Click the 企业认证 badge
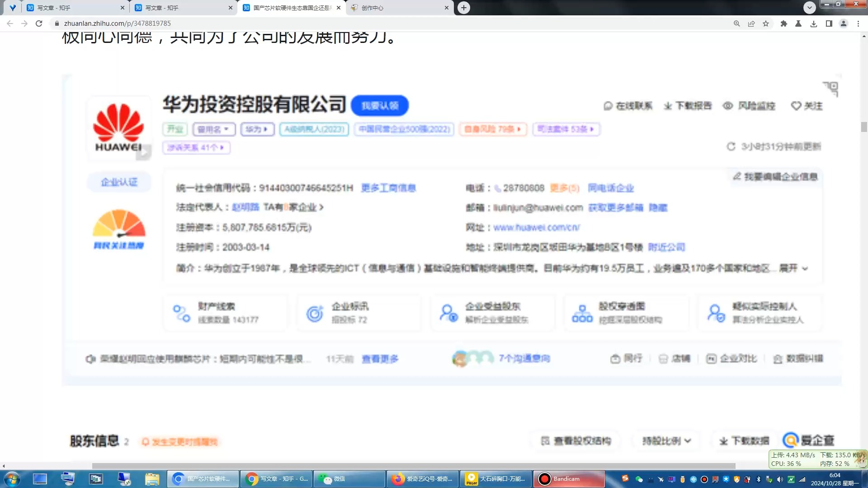The height and width of the screenshot is (488, 868). (119, 182)
